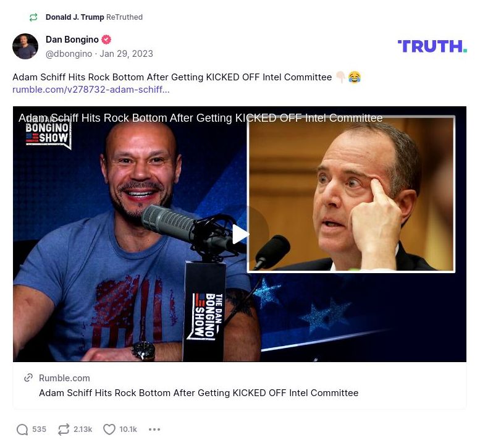
Task: Click the 2.13k ReTruths count
Action: pyautogui.click(x=83, y=429)
